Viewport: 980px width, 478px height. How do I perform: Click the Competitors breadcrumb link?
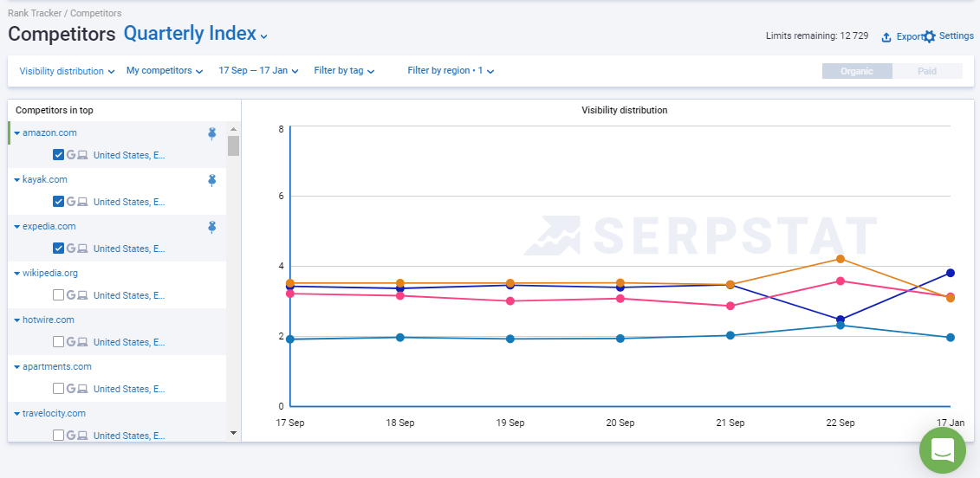tap(95, 12)
